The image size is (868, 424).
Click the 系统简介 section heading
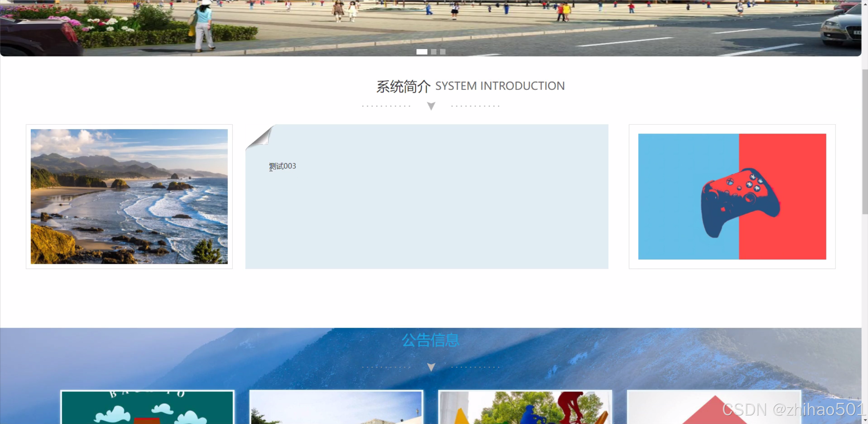point(403,86)
